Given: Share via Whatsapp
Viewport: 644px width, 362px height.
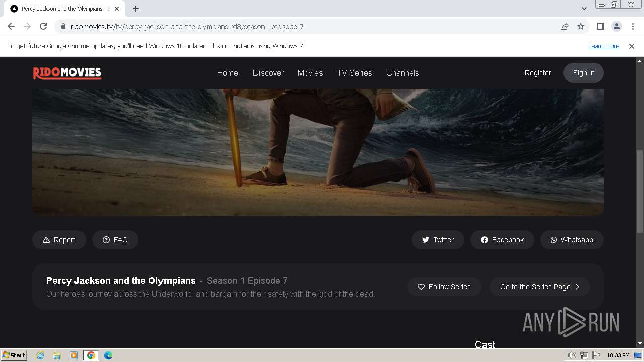Looking at the screenshot, I should coord(572,240).
